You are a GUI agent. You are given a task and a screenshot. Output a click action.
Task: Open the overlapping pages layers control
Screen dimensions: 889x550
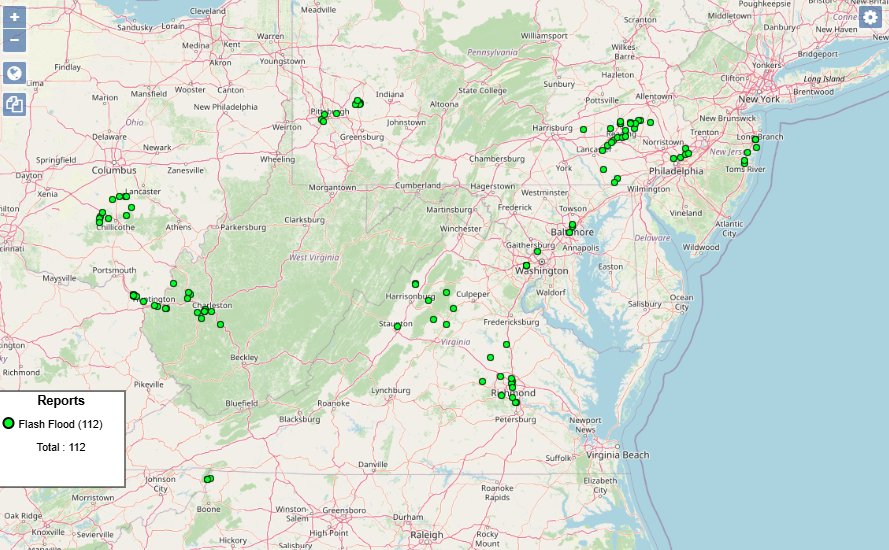(x=14, y=104)
